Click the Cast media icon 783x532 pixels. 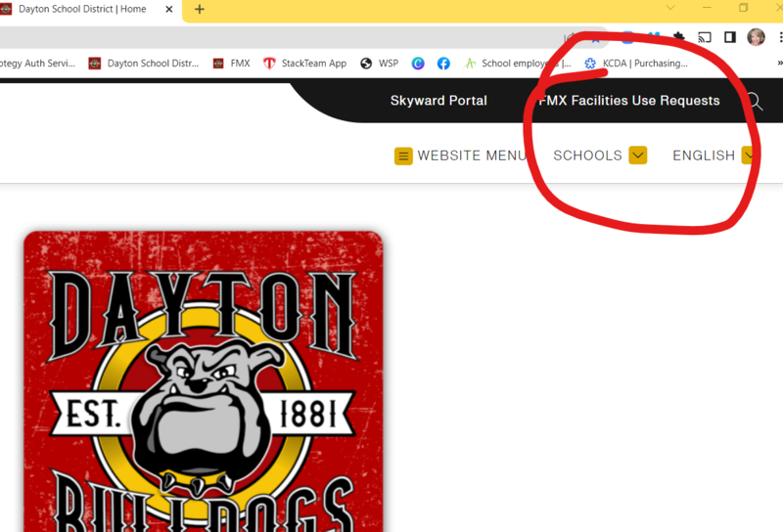705,37
